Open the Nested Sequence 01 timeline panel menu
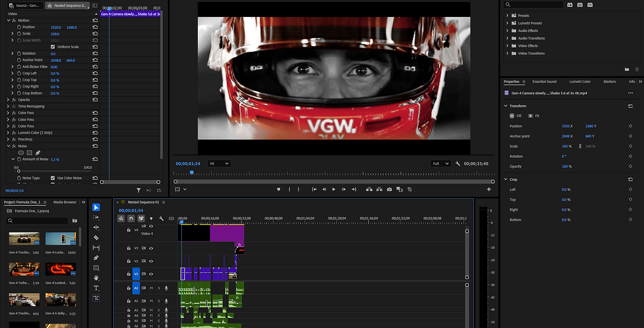Viewport: 644px width, 328px height. coord(164,202)
